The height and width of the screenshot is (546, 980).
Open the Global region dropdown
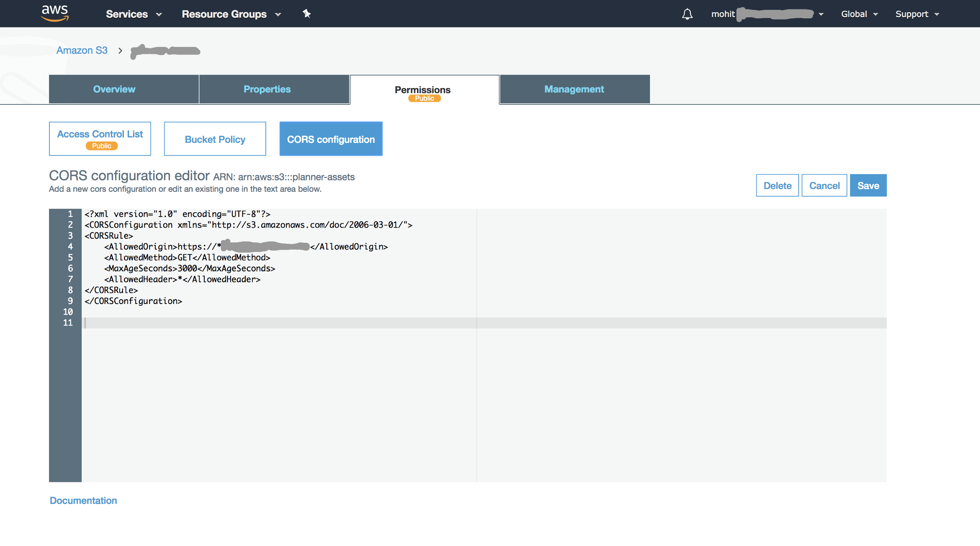click(859, 14)
